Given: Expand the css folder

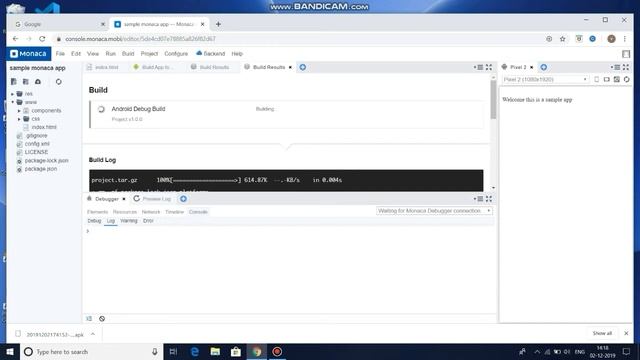Looking at the screenshot, I should 19,119.
